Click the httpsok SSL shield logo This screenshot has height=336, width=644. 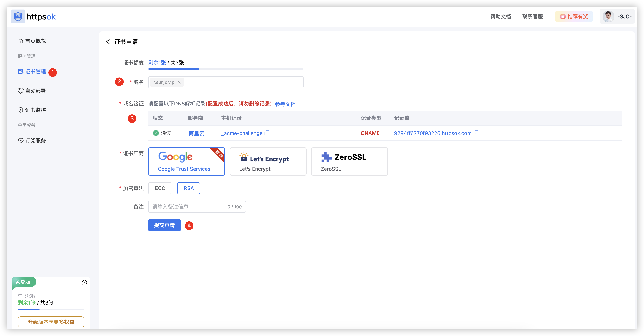coord(18,16)
